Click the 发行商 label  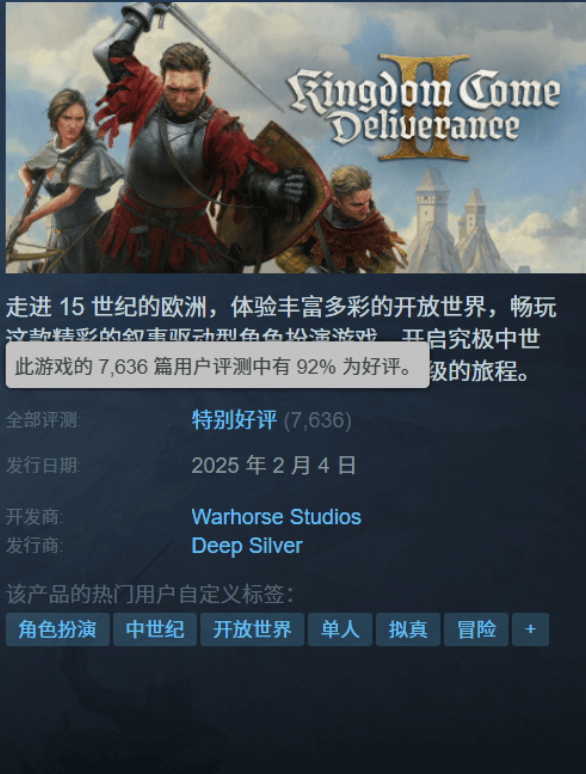point(35,545)
